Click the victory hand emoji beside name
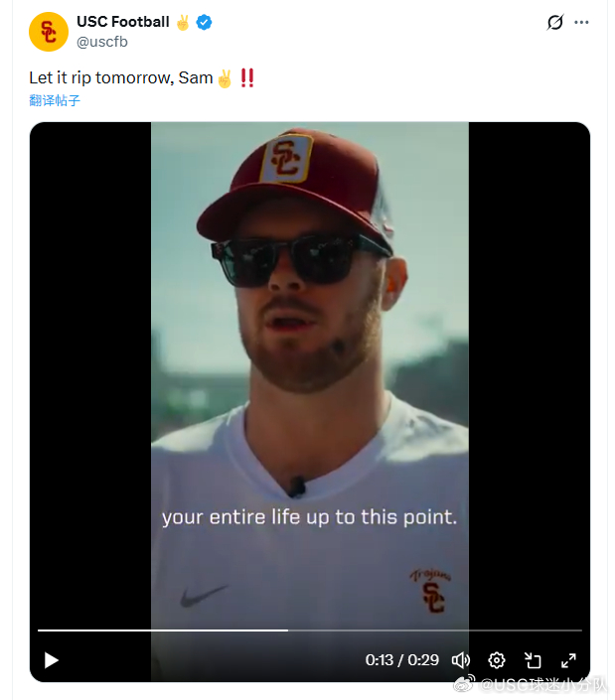This screenshot has width=615, height=700. 183,22
